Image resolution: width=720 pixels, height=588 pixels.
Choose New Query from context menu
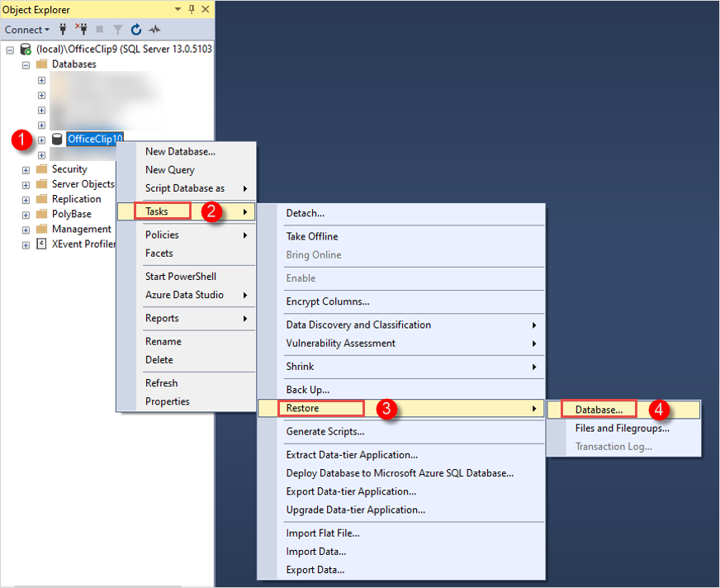186,170
